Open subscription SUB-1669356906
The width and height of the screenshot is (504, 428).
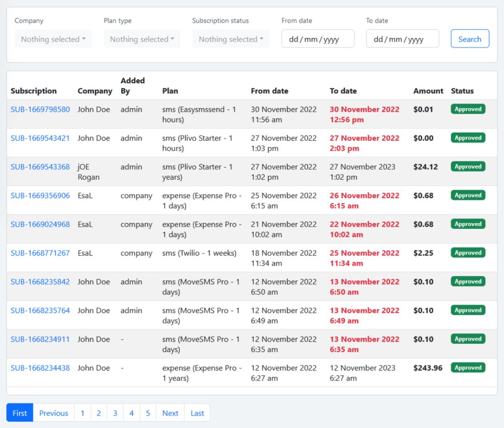pyautogui.click(x=40, y=195)
